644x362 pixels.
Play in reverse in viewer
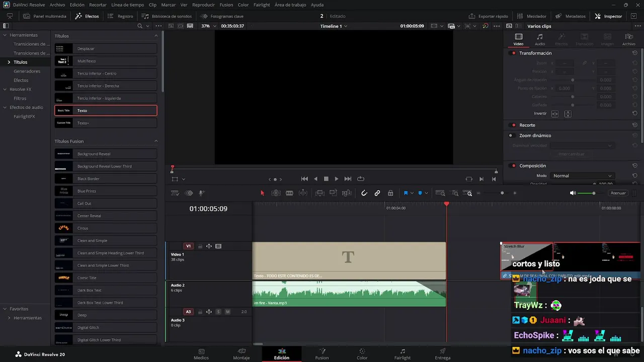(315, 179)
